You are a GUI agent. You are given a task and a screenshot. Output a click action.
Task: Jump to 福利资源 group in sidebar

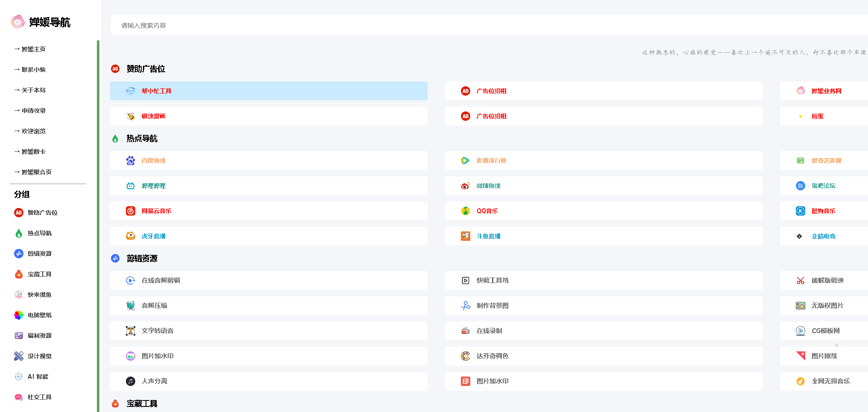point(40,336)
